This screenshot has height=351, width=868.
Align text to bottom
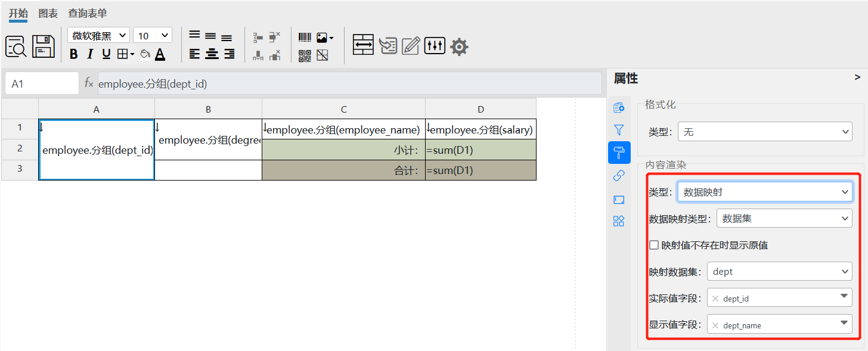coord(227,38)
